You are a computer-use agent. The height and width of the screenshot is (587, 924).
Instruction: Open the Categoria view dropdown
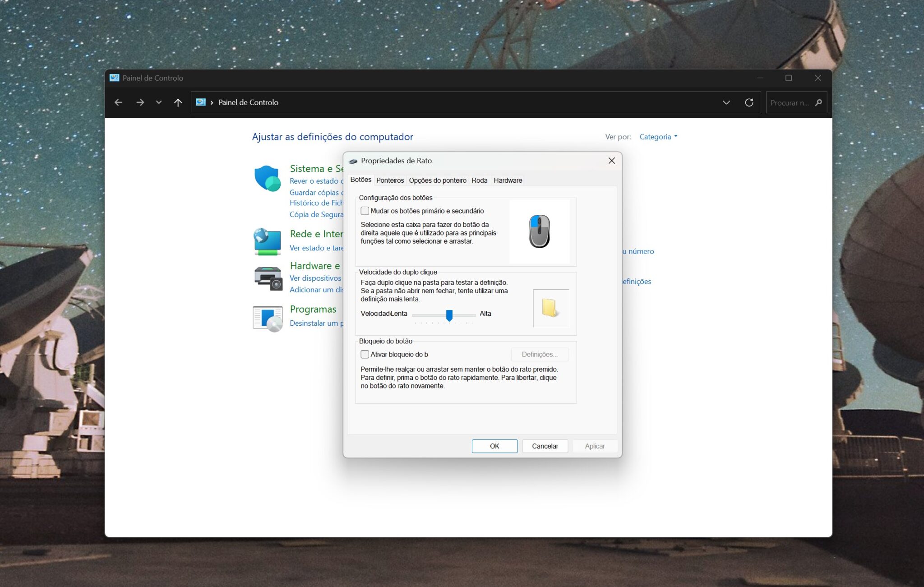658,136
